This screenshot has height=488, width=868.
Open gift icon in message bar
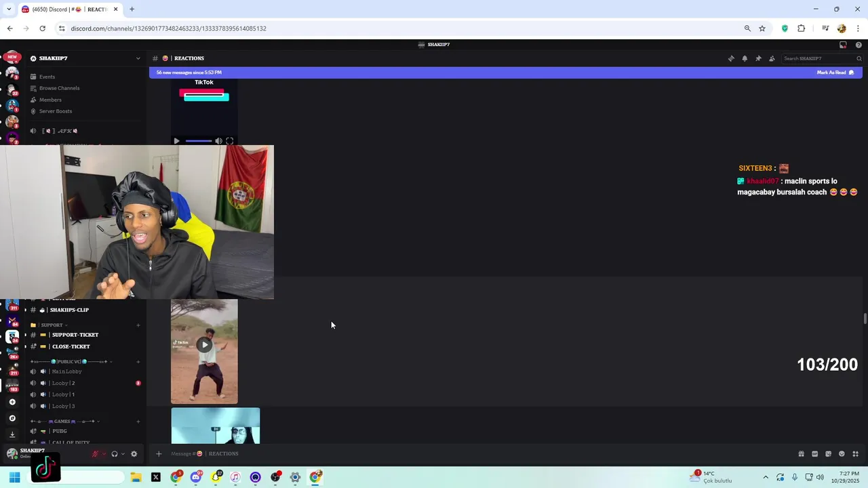[801, 453]
